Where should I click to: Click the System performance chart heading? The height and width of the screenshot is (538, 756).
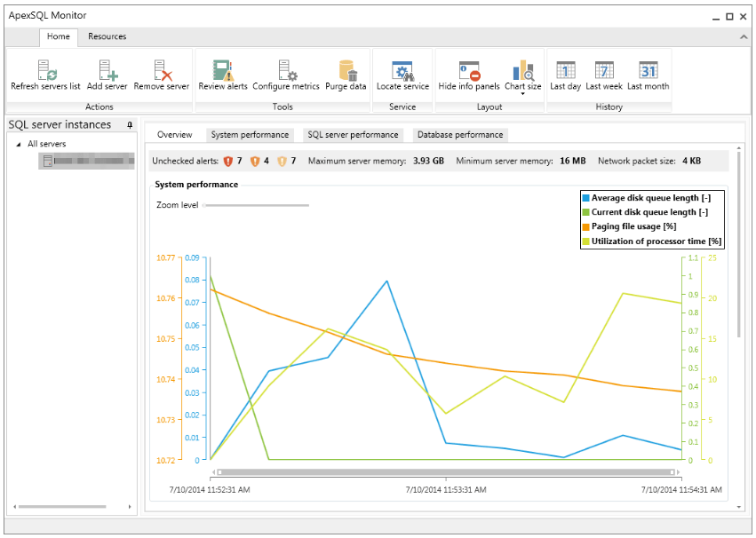coord(196,185)
